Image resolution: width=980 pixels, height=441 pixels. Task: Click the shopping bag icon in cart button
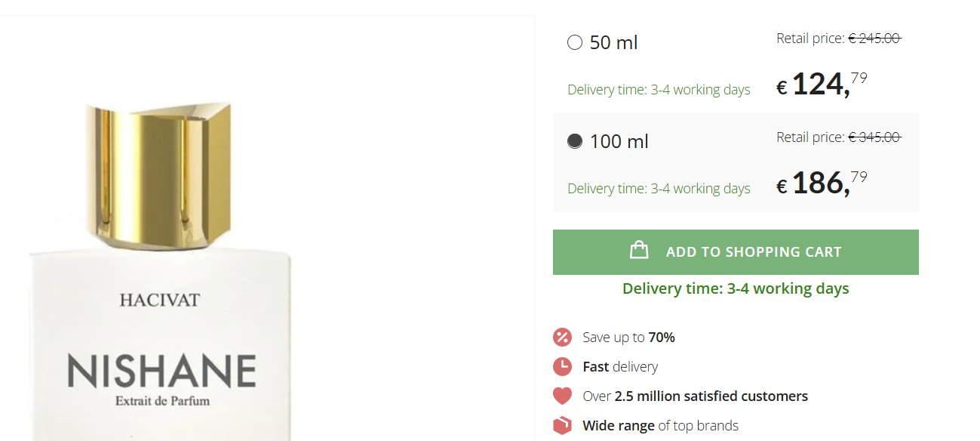coord(639,250)
